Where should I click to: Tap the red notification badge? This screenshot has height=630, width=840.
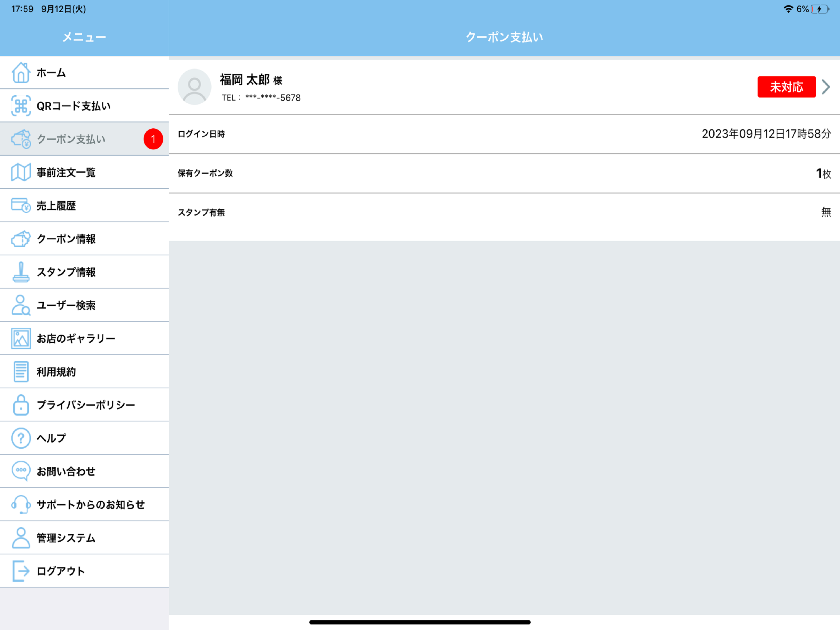[x=153, y=139]
